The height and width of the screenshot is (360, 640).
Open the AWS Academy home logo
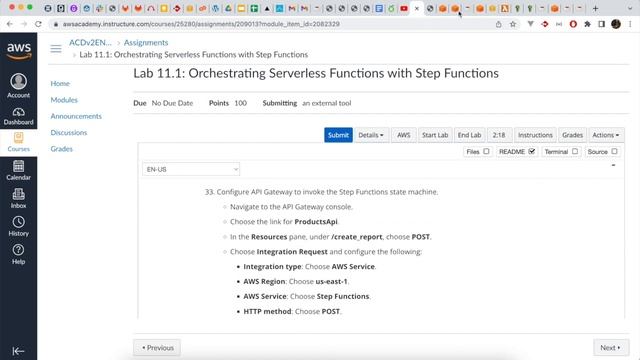19,51
